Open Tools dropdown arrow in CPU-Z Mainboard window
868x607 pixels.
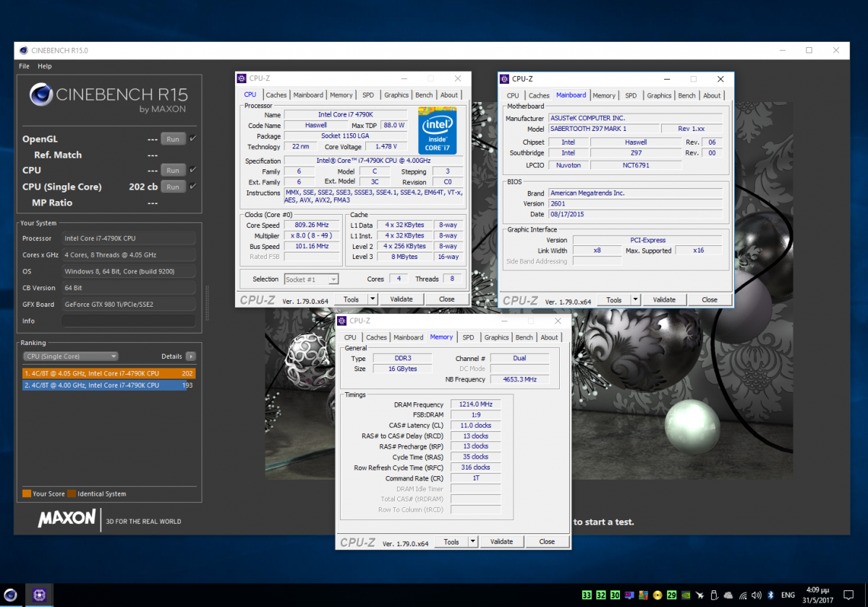click(x=635, y=300)
